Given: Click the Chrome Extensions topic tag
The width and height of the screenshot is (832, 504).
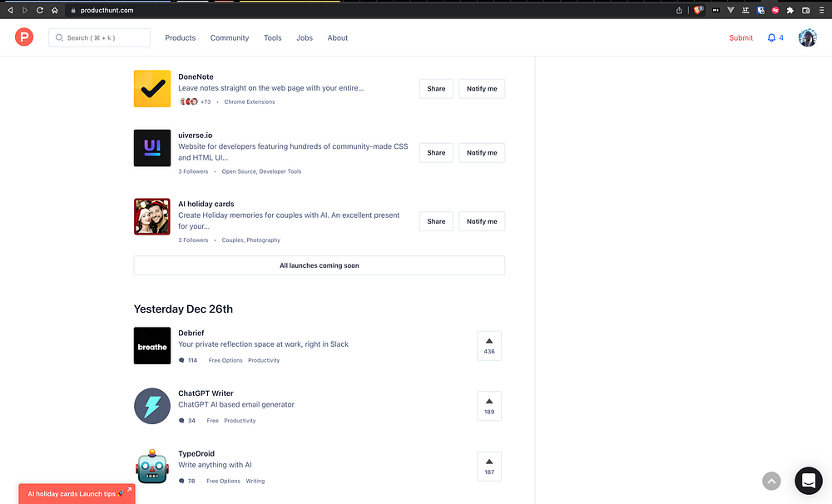Looking at the screenshot, I should 250,101.
